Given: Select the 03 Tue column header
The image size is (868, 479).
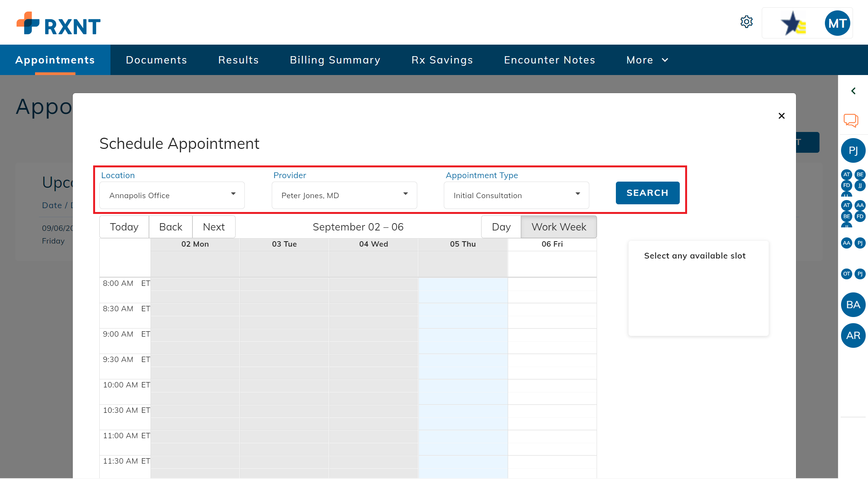Looking at the screenshot, I should tap(284, 244).
